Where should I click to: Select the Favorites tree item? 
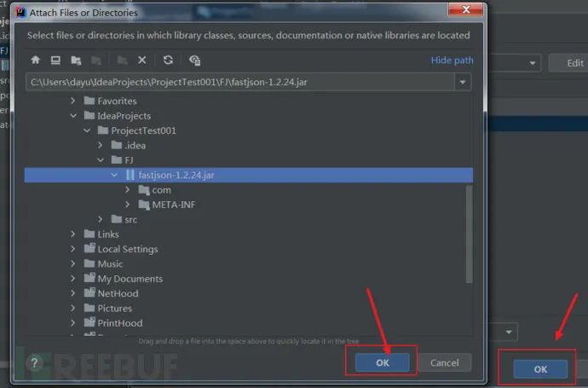[110, 101]
